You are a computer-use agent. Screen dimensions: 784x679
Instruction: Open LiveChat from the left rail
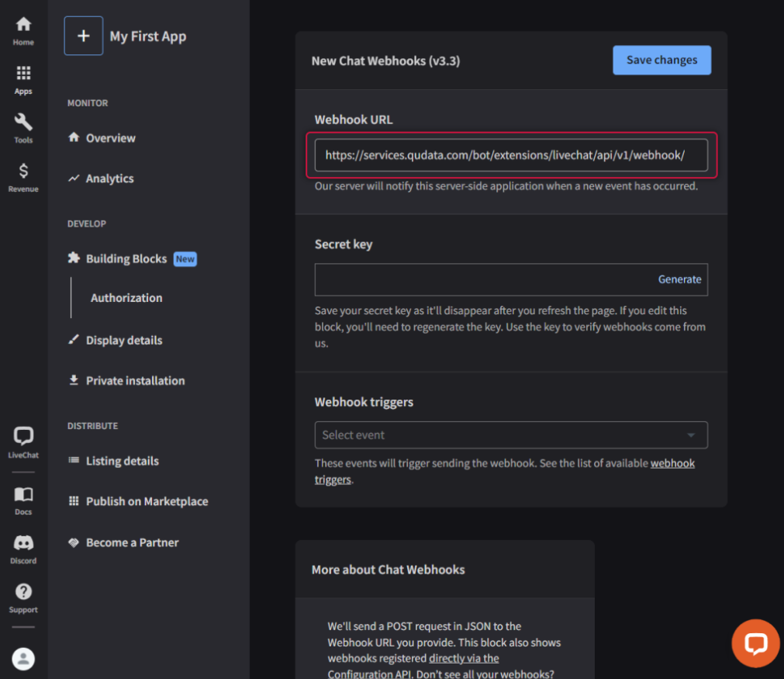[x=23, y=438]
